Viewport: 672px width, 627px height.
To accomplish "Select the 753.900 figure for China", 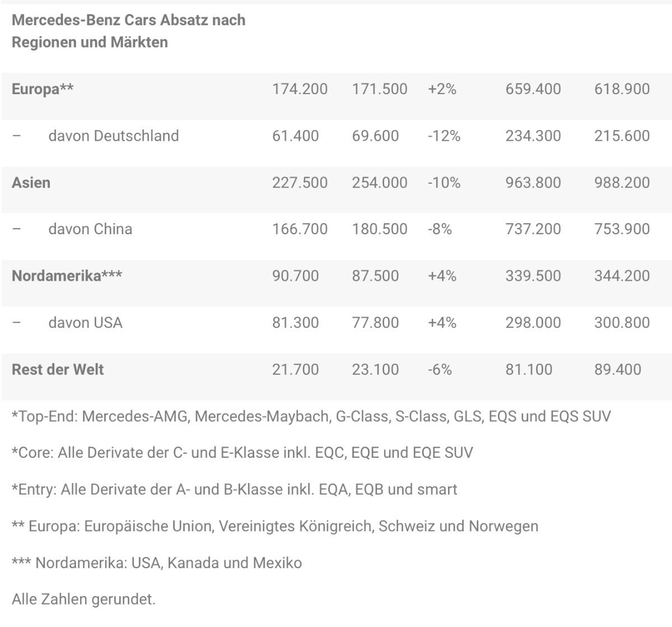I will point(622,229).
